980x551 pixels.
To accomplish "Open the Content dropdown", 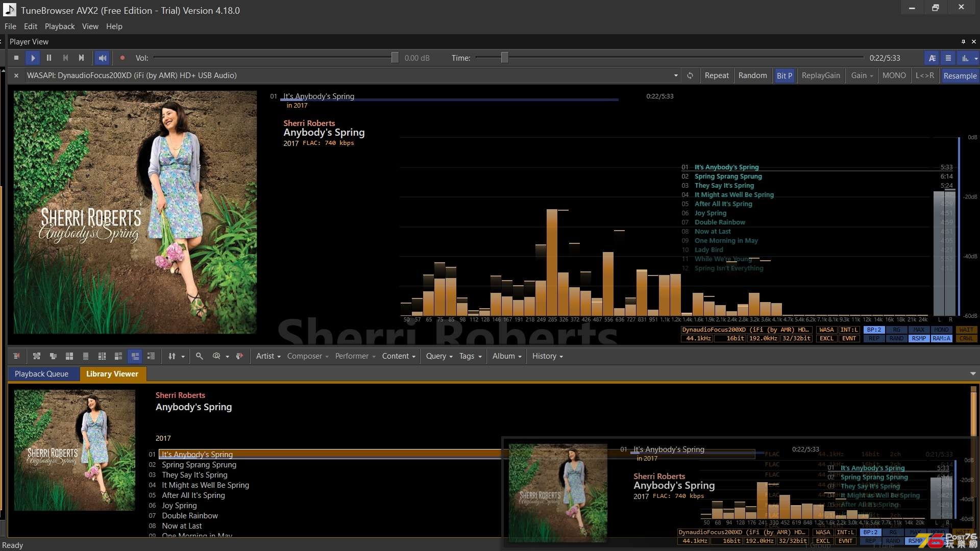I will 399,356.
